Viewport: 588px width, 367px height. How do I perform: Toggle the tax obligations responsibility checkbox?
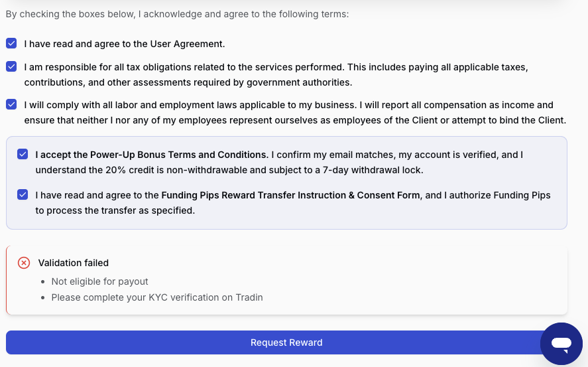pyautogui.click(x=11, y=67)
